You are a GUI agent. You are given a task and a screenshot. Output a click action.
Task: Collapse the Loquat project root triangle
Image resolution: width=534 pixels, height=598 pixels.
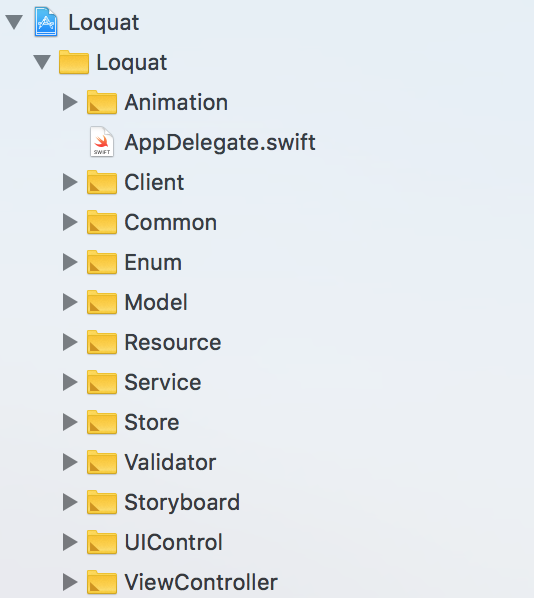(x=14, y=22)
